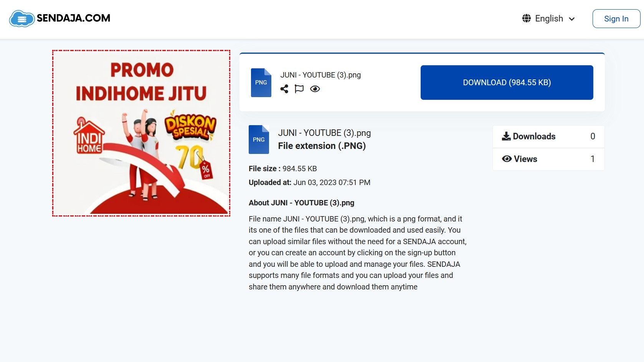Select the file name text in the download card

click(x=320, y=75)
